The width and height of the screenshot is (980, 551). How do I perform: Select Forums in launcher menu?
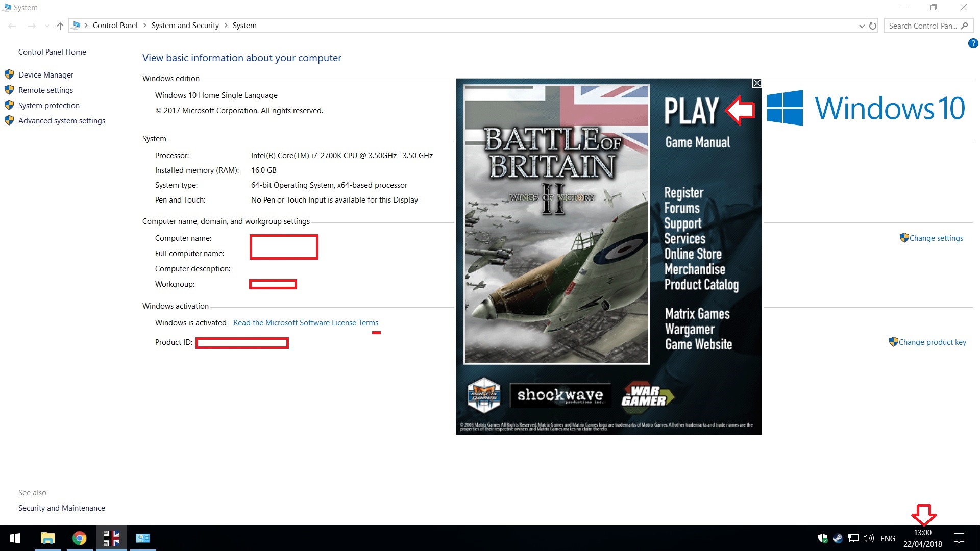click(x=681, y=208)
